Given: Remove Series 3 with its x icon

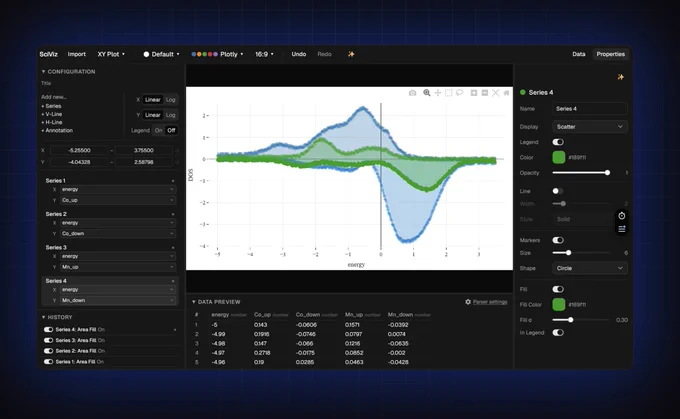Looking at the screenshot, I should tap(173, 248).
